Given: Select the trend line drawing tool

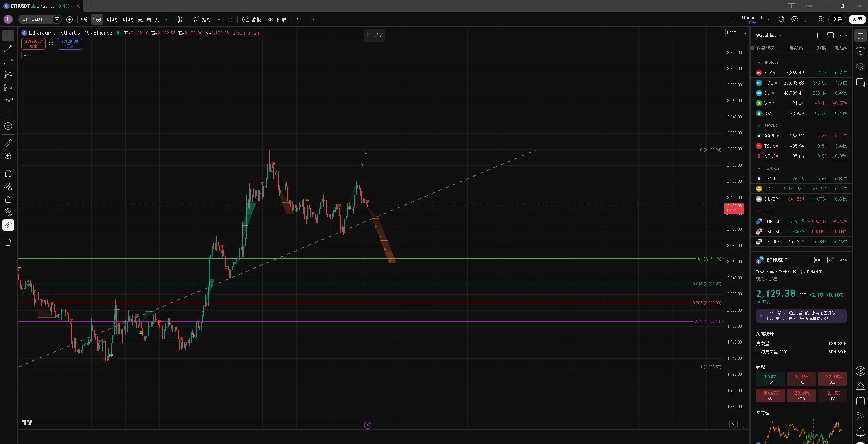Looking at the screenshot, I should point(8,49).
